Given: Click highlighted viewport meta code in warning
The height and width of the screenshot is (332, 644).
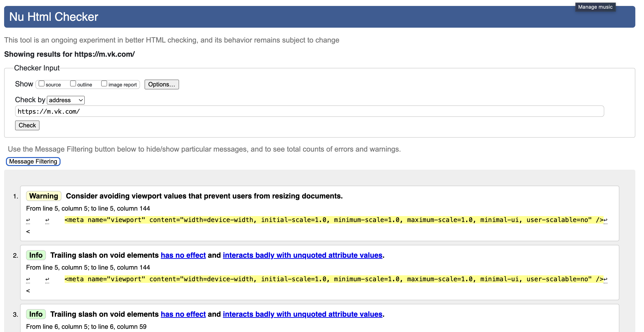Looking at the screenshot, I should click(334, 220).
